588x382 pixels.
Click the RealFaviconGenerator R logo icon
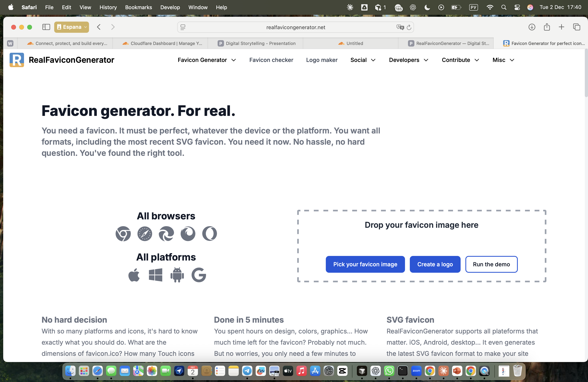click(x=17, y=60)
